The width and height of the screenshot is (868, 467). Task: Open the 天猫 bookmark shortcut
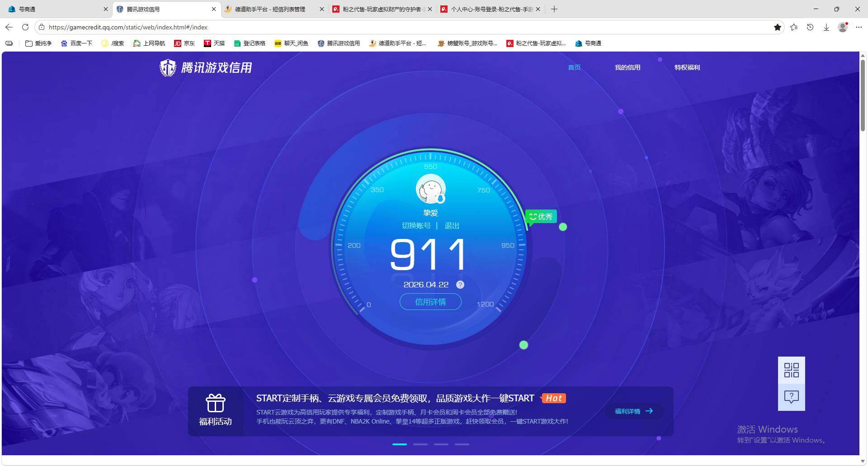tap(214, 43)
